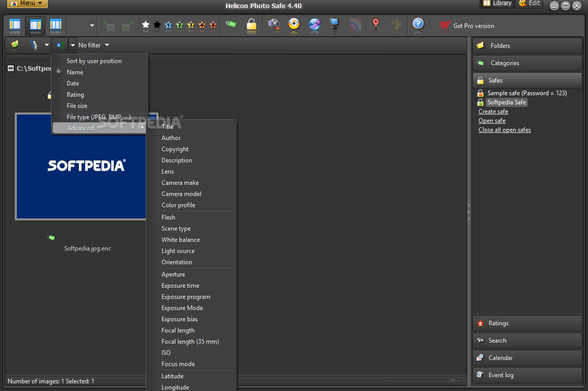This screenshot has width=588, height=391.
Task: Choose Sort by user position
Action: (x=94, y=61)
